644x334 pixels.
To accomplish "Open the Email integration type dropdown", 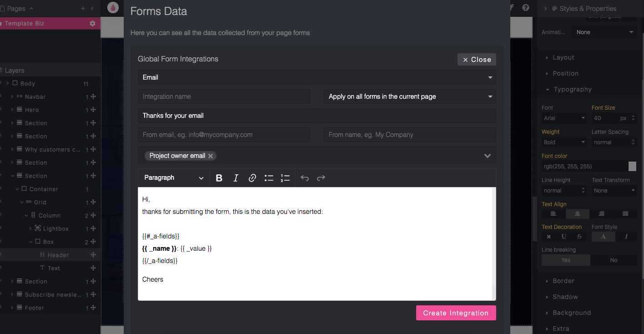I will click(x=317, y=77).
